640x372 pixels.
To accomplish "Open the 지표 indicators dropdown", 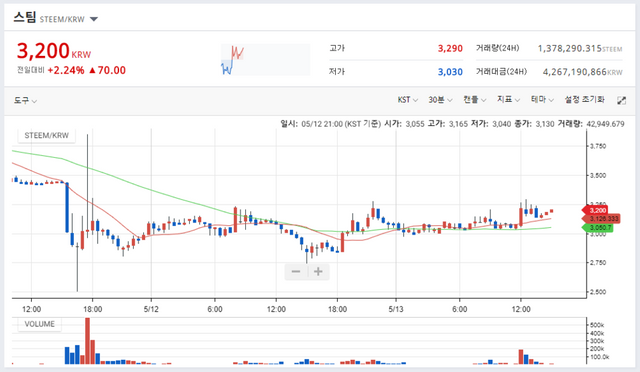I will 508,100.
